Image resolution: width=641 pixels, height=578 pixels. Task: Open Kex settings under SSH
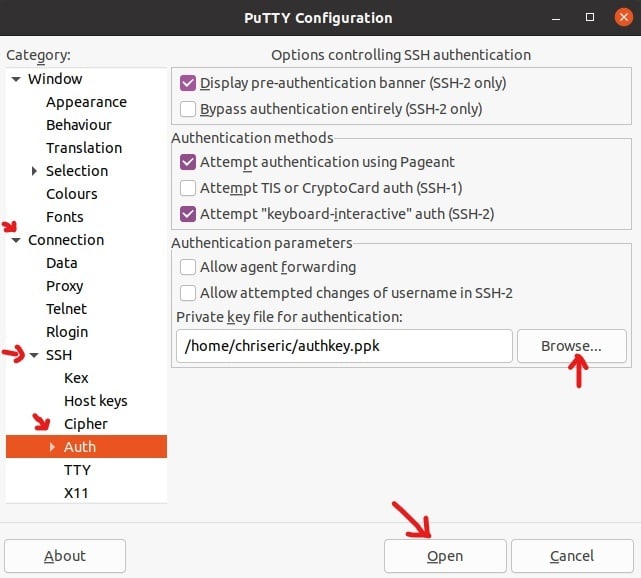[x=76, y=378]
